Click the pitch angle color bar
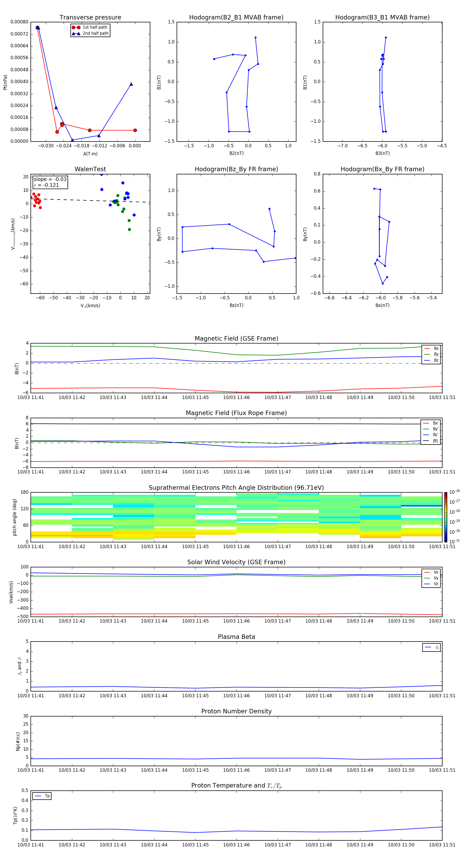The width and height of the screenshot is (473, 868). pos(445,517)
